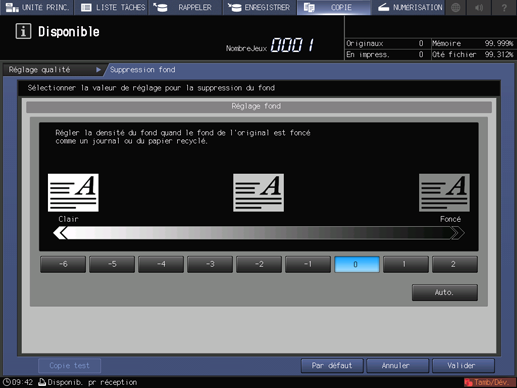Select background value -5
The image size is (517, 388).
coord(112,264)
